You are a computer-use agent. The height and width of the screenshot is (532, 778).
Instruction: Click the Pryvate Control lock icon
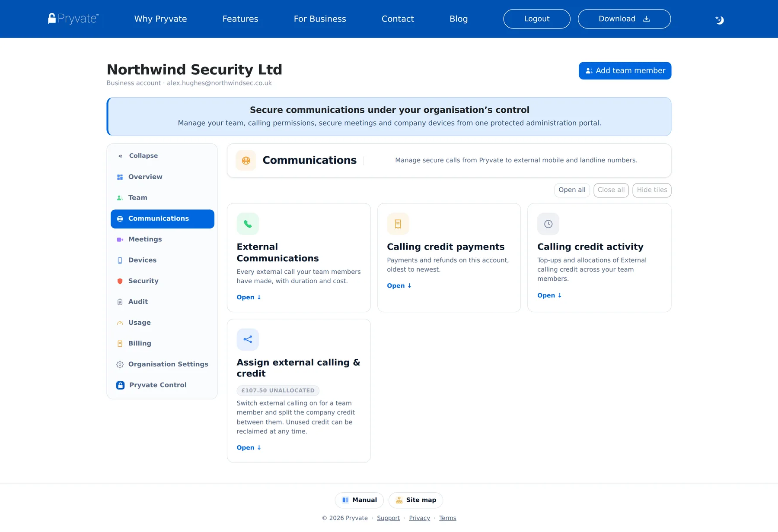(x=121, y=385)
